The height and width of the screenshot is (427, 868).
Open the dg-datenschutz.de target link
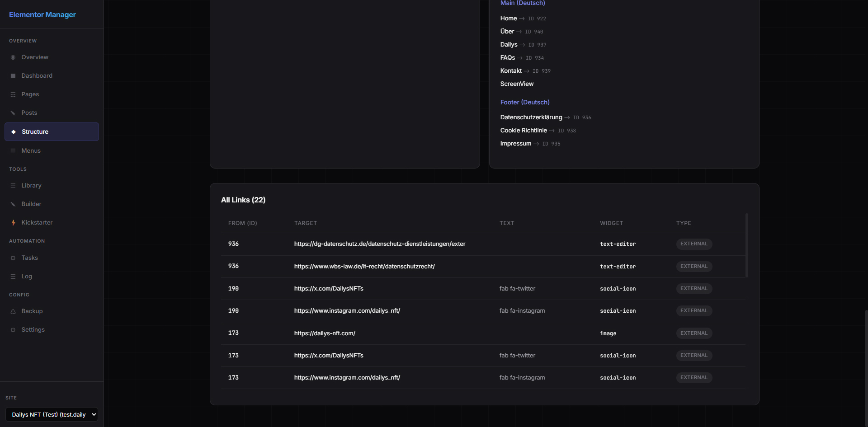point(379,244)
